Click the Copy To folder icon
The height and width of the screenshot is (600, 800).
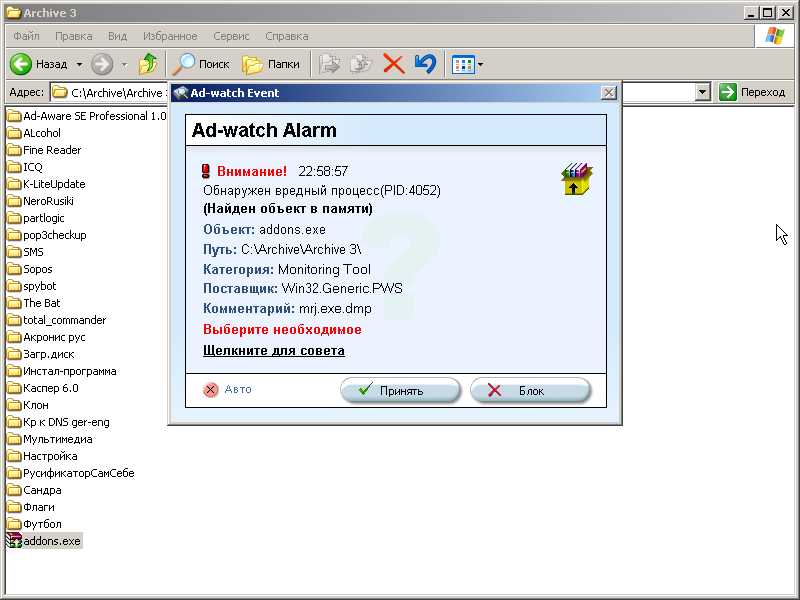(x=361, y=64)
